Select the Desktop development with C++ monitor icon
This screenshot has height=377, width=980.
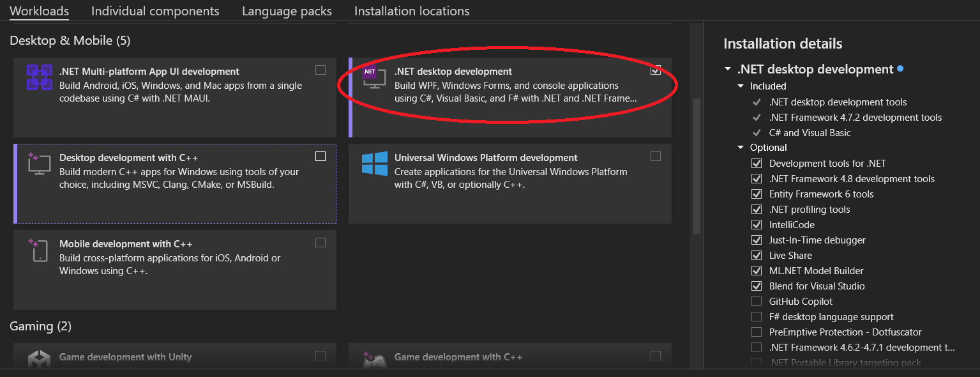(38, 164)
